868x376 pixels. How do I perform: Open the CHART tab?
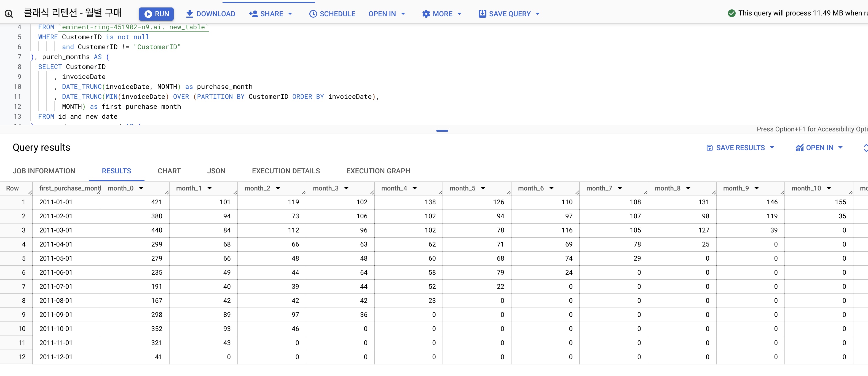(169, 171)
